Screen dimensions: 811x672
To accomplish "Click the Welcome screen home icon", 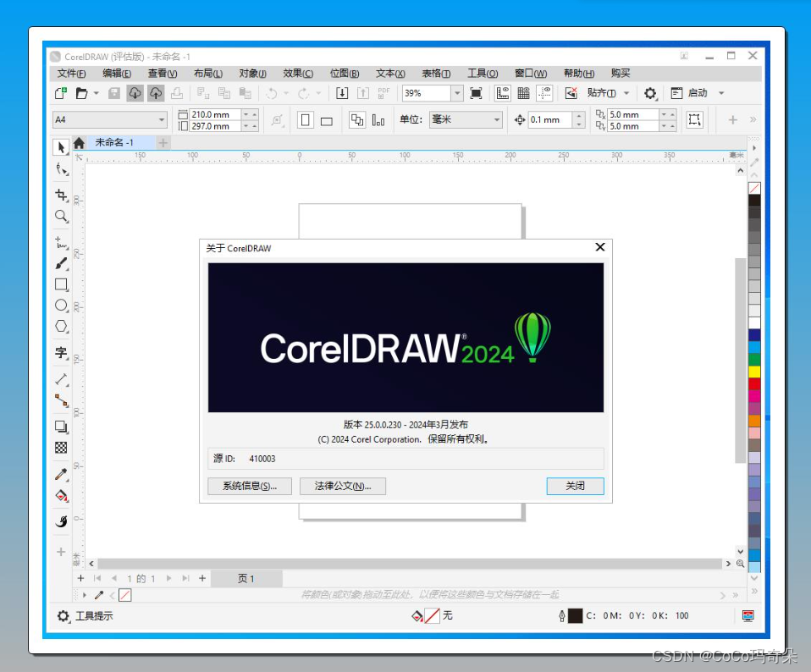I will [79, 143].
